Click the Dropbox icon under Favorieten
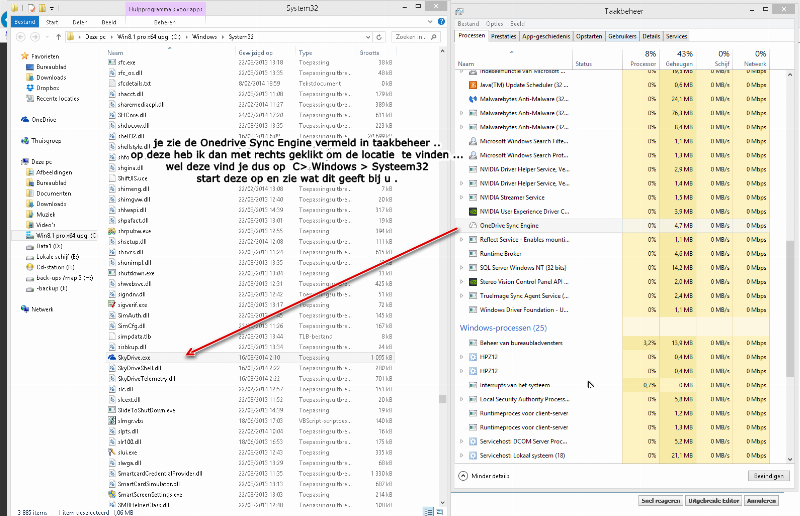This screenshot has width=800, height=516. [x=30, y=88]
